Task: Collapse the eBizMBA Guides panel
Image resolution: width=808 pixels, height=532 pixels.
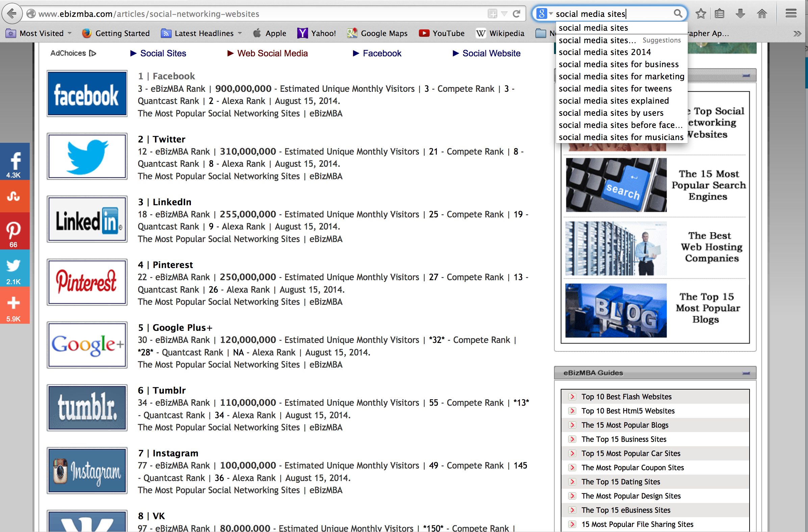Action: click(746, 373)
